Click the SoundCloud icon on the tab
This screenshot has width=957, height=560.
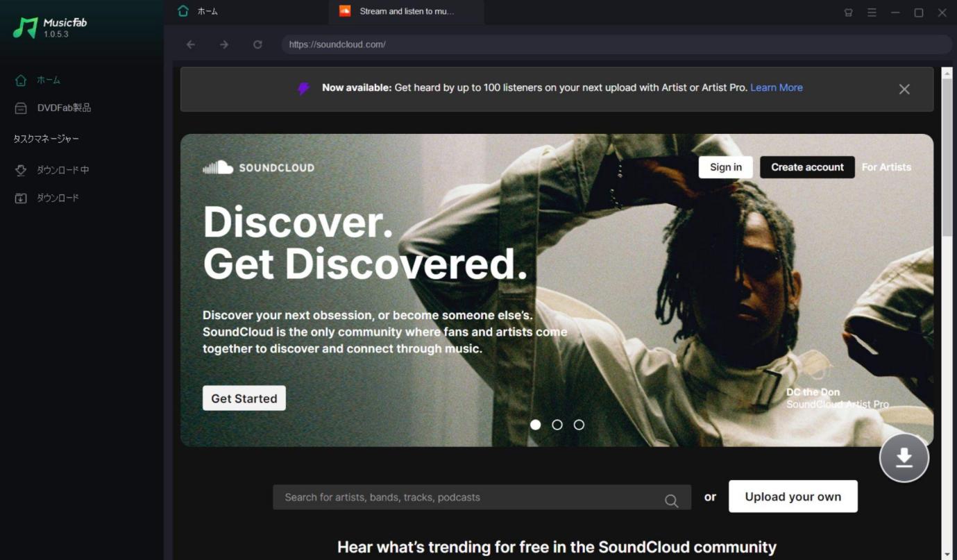[x=345, y=11]
